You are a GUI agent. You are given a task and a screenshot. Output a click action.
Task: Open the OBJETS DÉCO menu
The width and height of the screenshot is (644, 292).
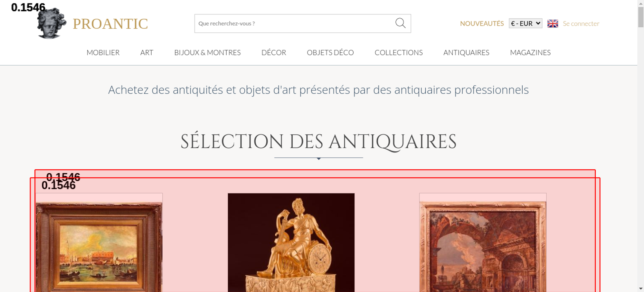click(x=330, y=52)
